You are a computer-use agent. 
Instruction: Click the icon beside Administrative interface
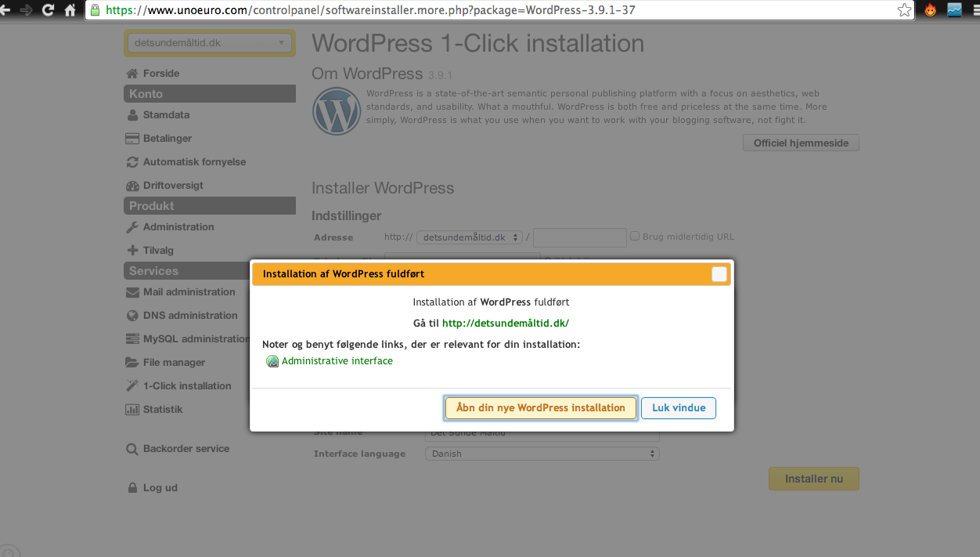pyautogui.click(x=272, y=362)
